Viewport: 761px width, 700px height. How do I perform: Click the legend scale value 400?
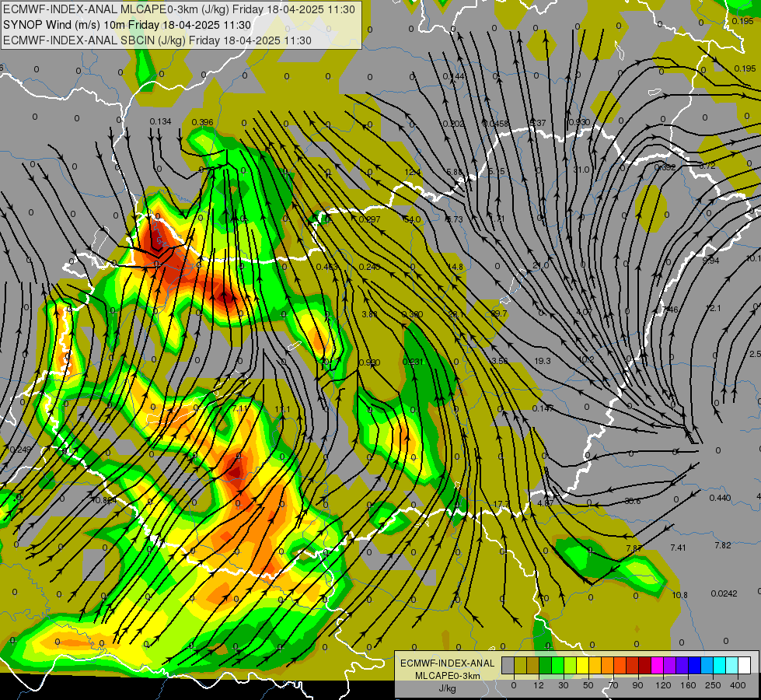point(738,685)
